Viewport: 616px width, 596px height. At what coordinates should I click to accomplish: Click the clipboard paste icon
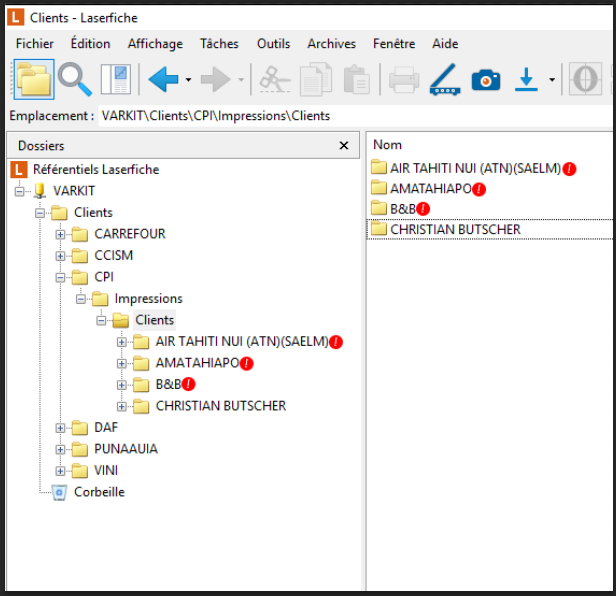click(357, 80)
